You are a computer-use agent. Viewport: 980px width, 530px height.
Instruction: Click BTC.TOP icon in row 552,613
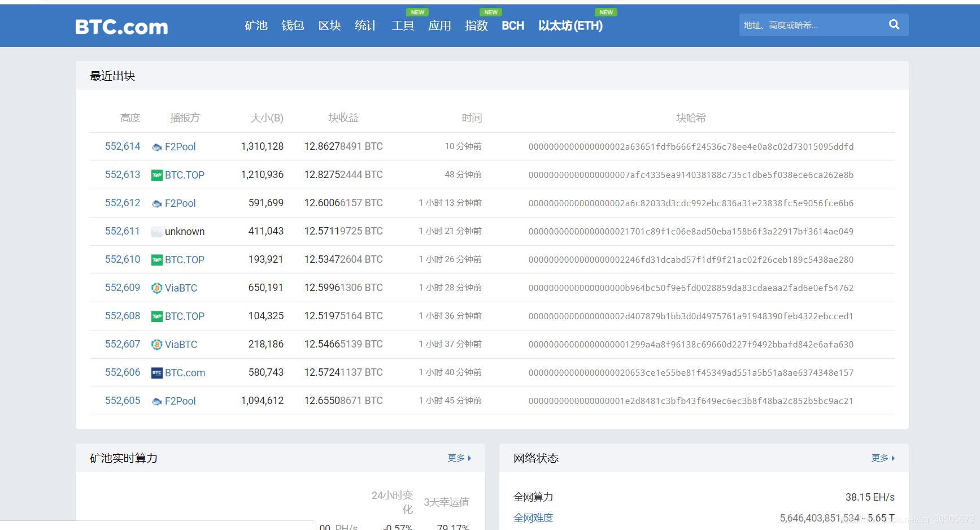click(157, 175)
